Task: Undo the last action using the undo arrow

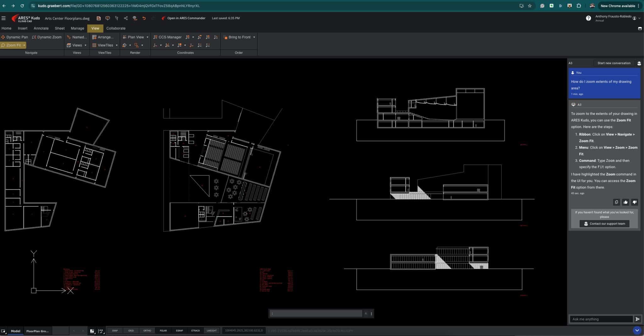Action: coord(144,18)
